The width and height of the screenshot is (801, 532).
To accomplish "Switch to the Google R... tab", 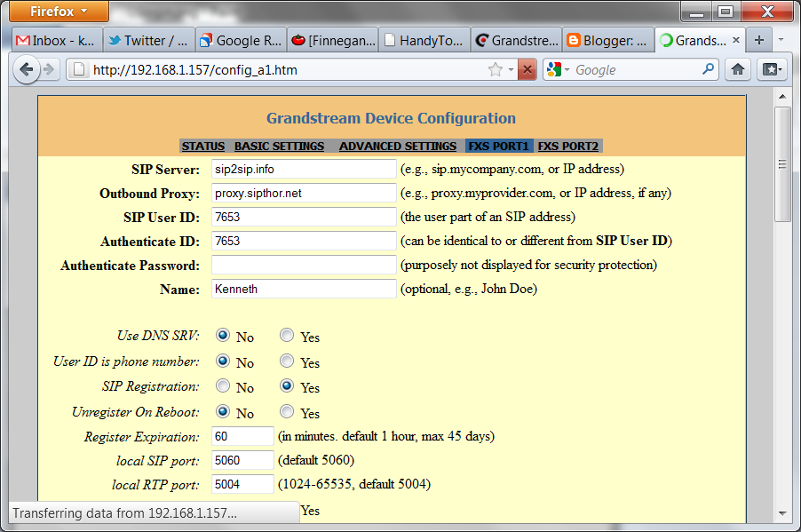I will click(x=241, y=40).
